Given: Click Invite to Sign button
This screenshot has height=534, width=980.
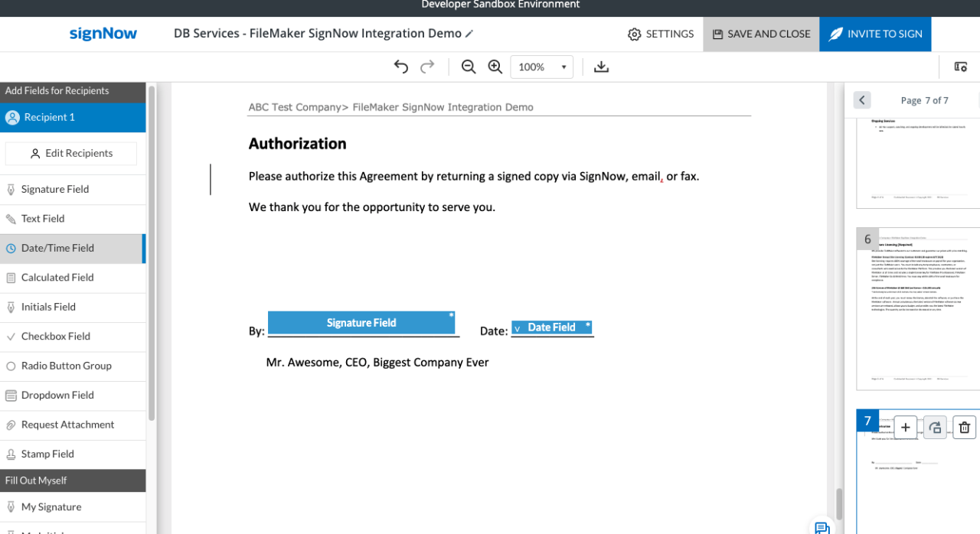Looking at the screenshot, I should [x=875, y=34].
